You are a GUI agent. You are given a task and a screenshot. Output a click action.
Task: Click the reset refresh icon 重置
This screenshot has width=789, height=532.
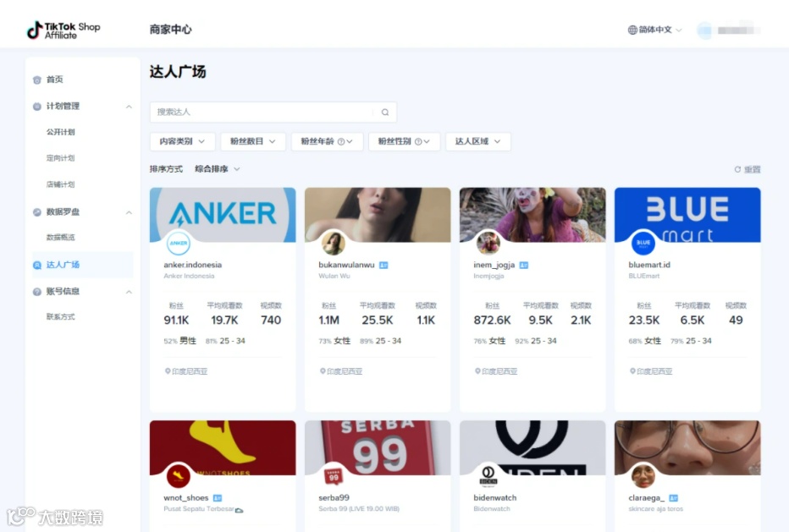737,169
